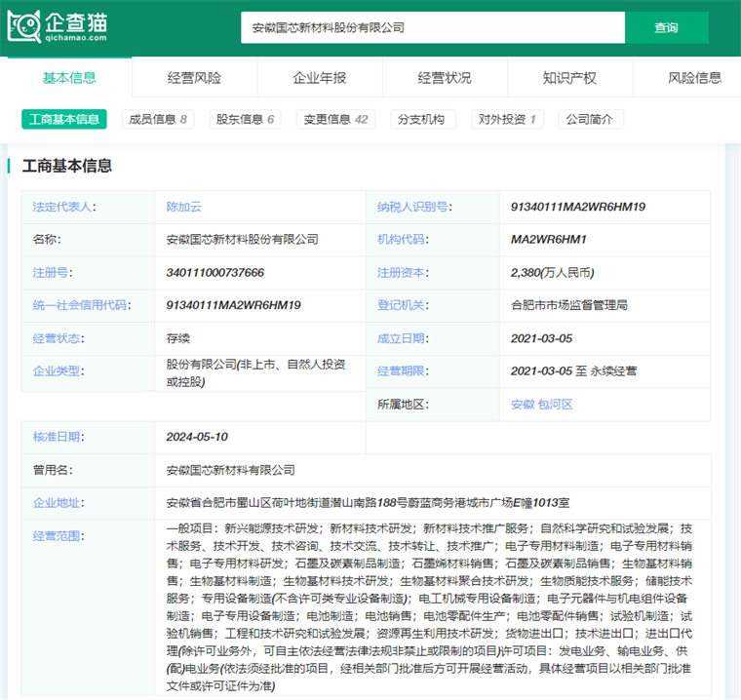Image resolution: width=741 pixels, height=700 pixels.
Task: Click former name 安徽国芯新材料有限公司
Action: (x=231, y=470)
